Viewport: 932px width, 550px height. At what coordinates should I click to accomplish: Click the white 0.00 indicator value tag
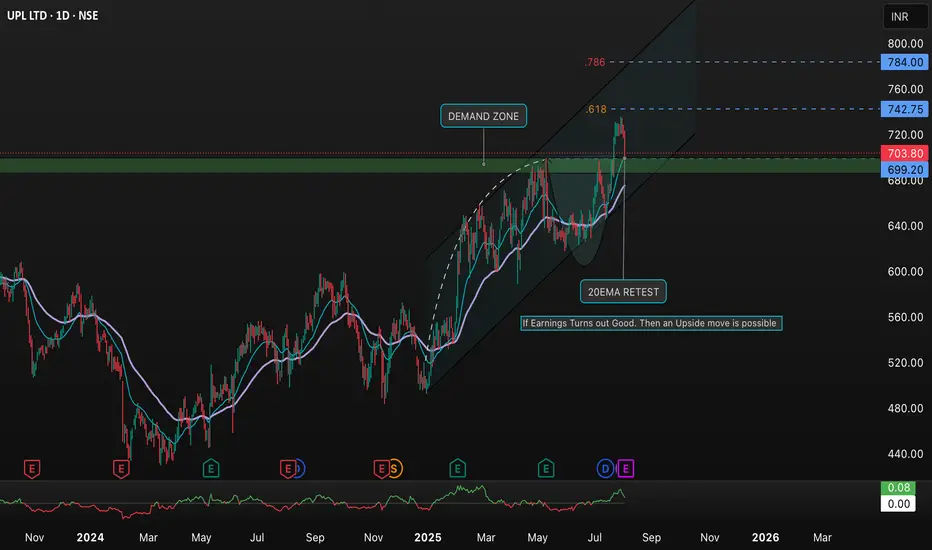click(898, 504)
